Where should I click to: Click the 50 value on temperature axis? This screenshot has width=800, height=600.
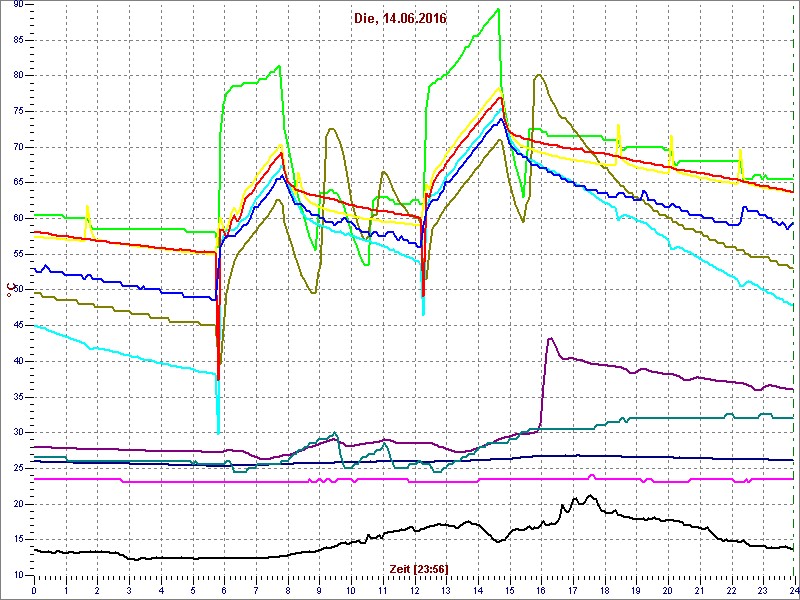pos(17,290)
